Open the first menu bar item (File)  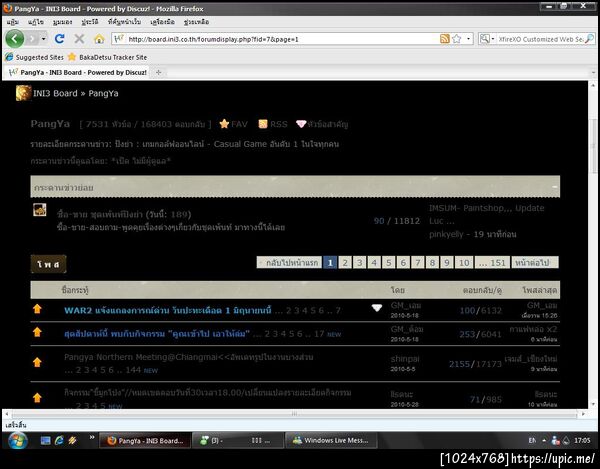pos(13,22)
